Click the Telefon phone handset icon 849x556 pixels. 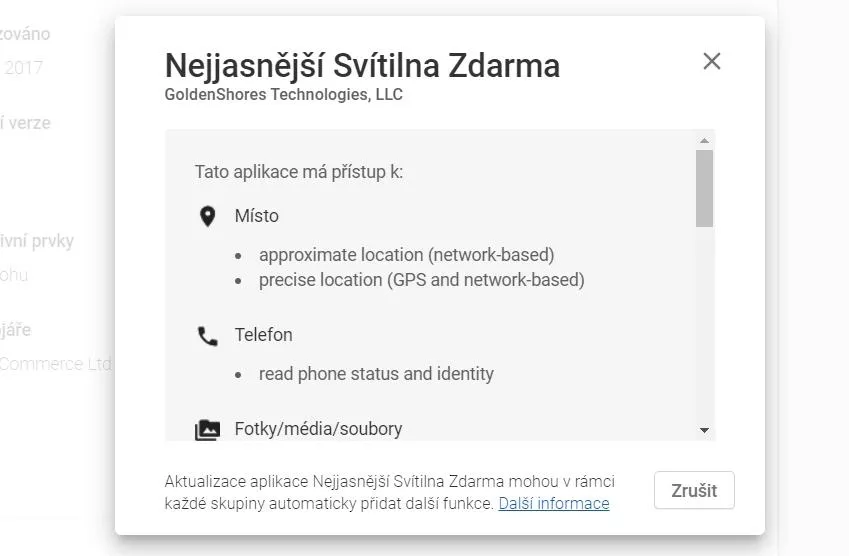(207, 336)
